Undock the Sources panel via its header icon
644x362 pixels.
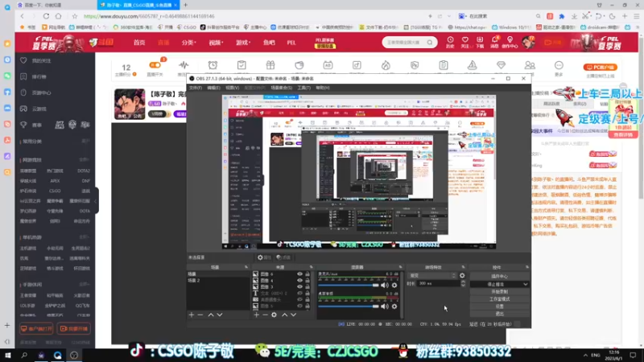(311, 267)
